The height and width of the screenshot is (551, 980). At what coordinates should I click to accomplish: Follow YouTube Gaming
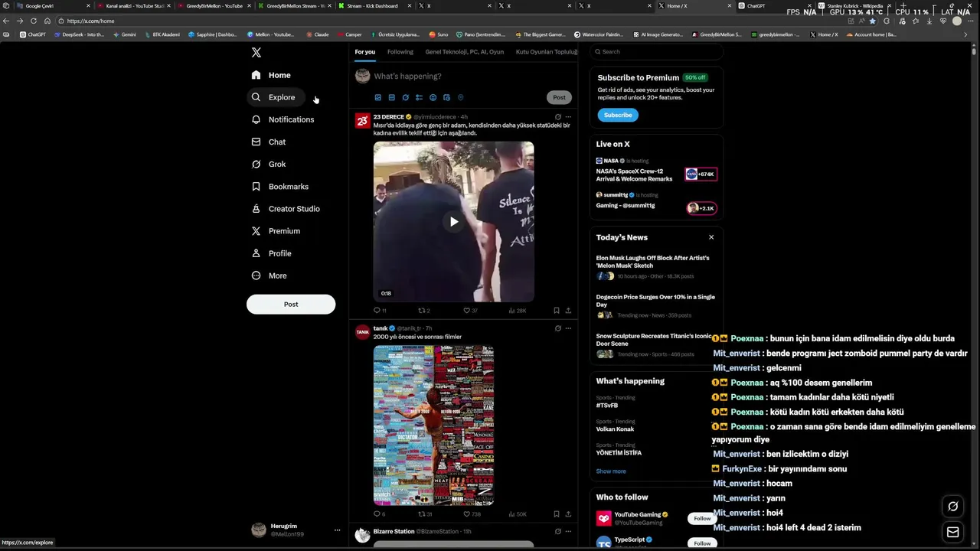coord(702,519)
